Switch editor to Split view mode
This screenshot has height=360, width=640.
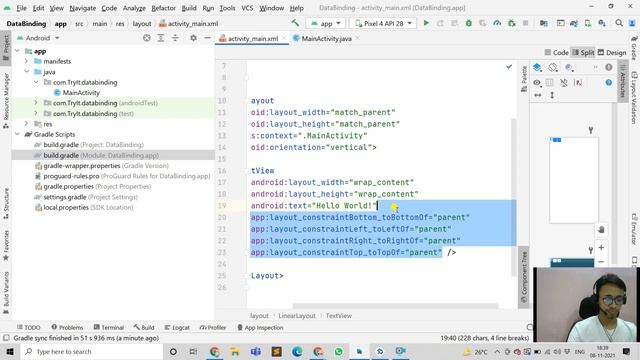(x=583, y=53)
